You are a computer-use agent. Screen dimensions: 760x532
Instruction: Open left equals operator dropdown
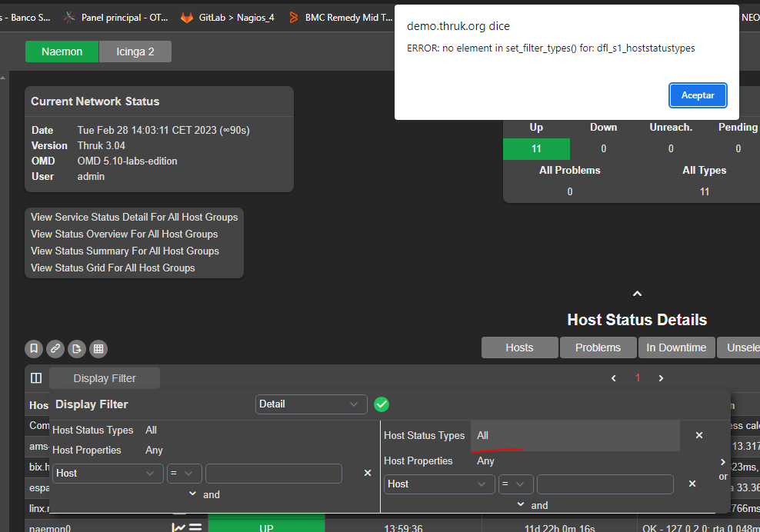point(184,474)
